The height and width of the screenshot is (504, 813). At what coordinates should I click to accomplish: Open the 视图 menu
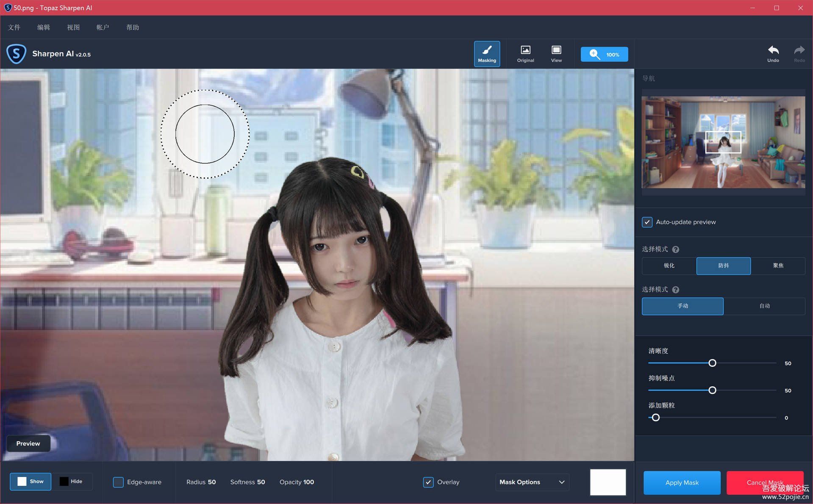pos(73,27)
